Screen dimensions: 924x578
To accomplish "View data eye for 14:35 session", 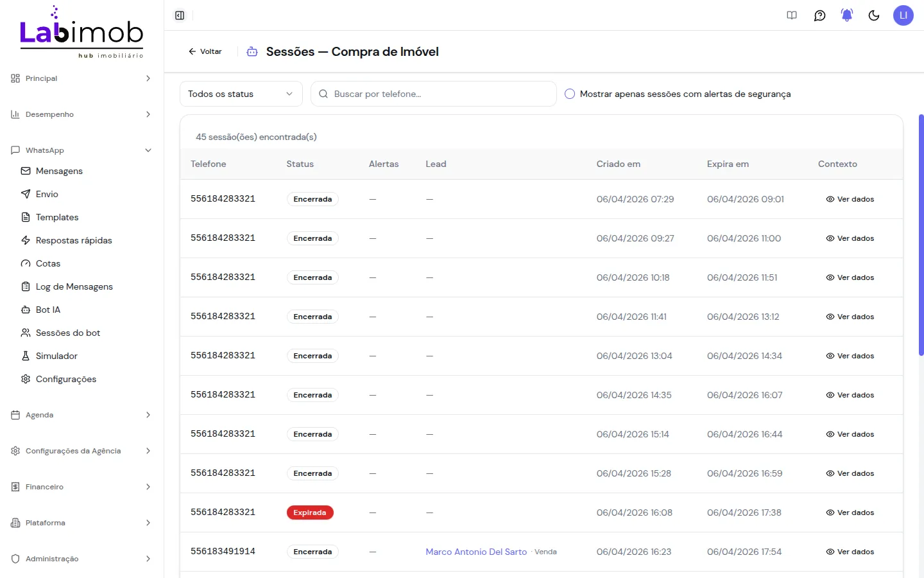I will [x=830, y=395].
